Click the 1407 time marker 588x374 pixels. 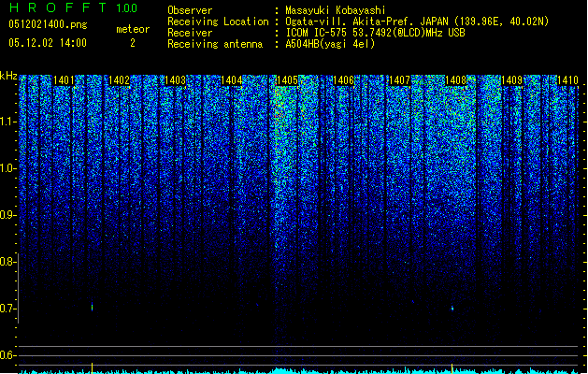[400, 80]
